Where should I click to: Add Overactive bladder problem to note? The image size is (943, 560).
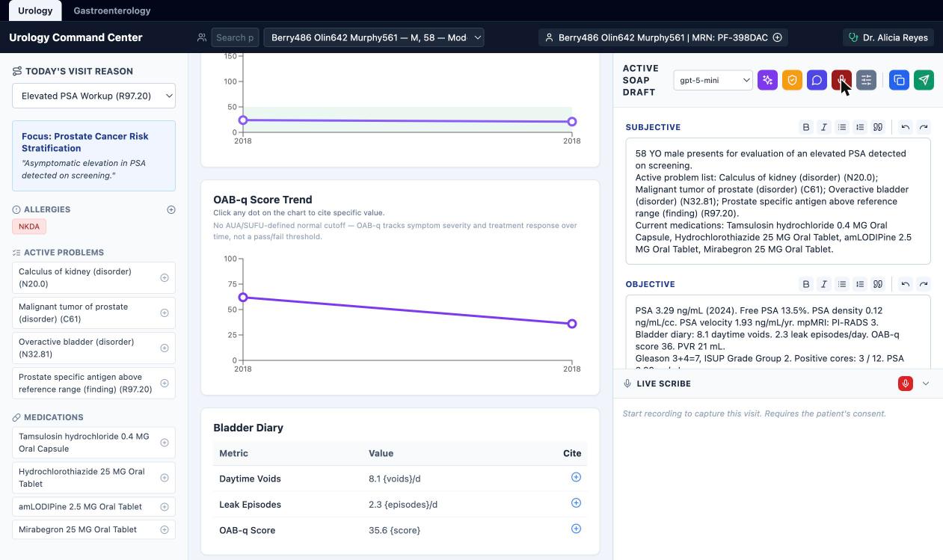(x=165, y=348)
